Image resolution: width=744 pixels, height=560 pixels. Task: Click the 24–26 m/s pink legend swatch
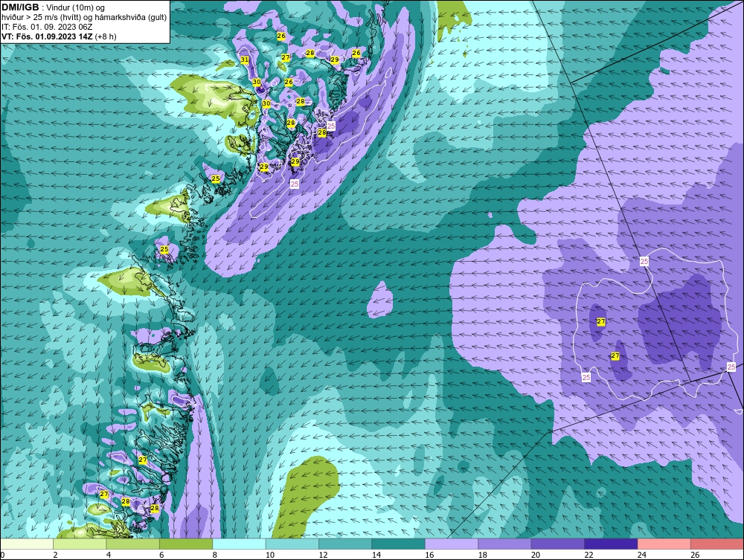tap(664, 544)
